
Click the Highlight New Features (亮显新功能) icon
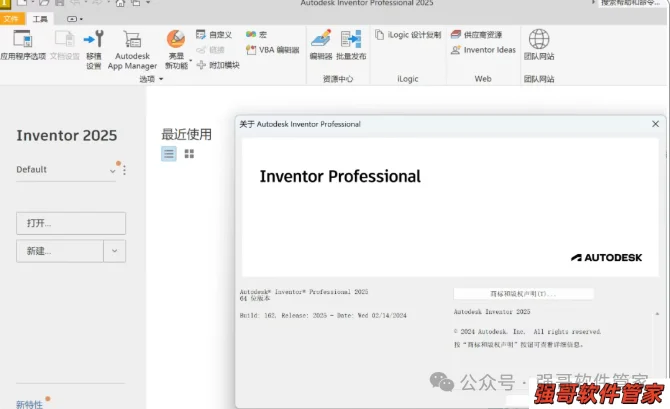[x=176, y=39]
